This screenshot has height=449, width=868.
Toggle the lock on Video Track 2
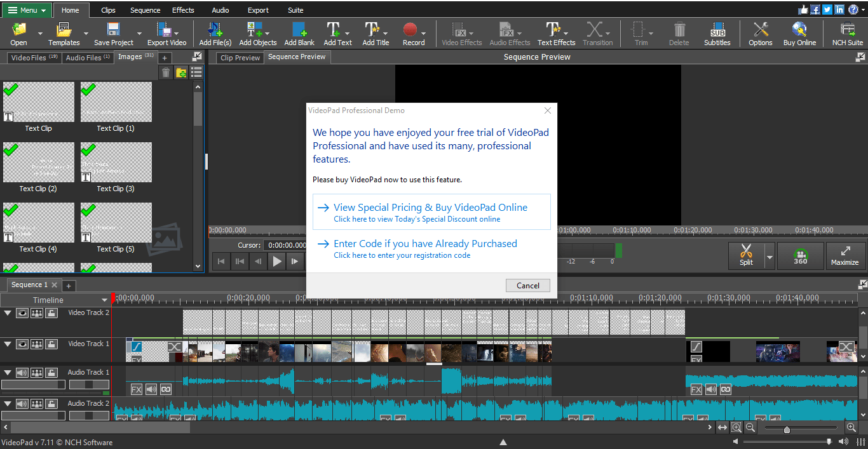coord(51,312)
